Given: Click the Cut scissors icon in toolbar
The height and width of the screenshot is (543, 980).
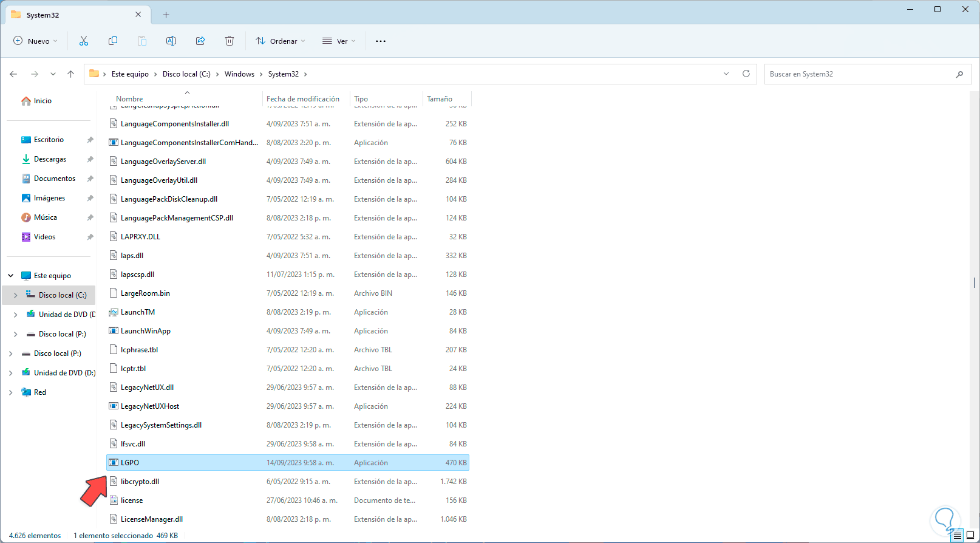Looking at the screenshot, I should pos(84,41).
